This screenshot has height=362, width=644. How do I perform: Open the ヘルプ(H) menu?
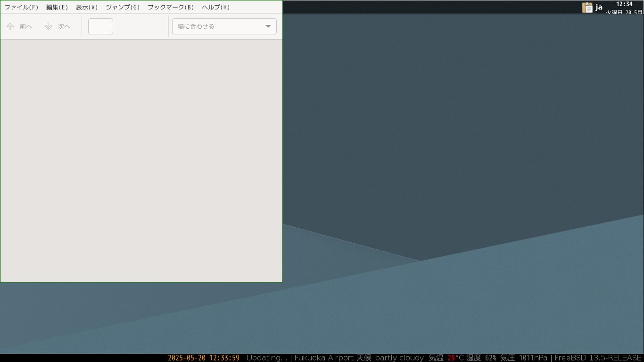click(216, 7)
